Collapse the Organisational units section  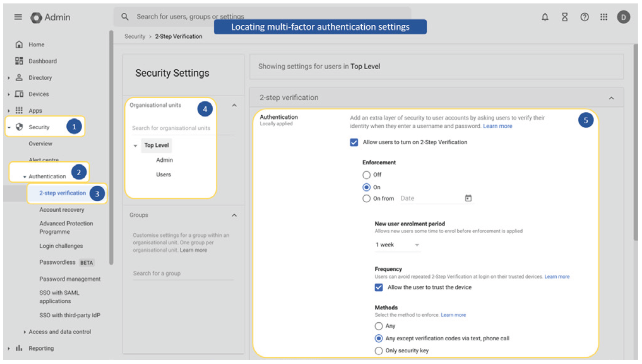pyautogui.click(x=234, y=105)
